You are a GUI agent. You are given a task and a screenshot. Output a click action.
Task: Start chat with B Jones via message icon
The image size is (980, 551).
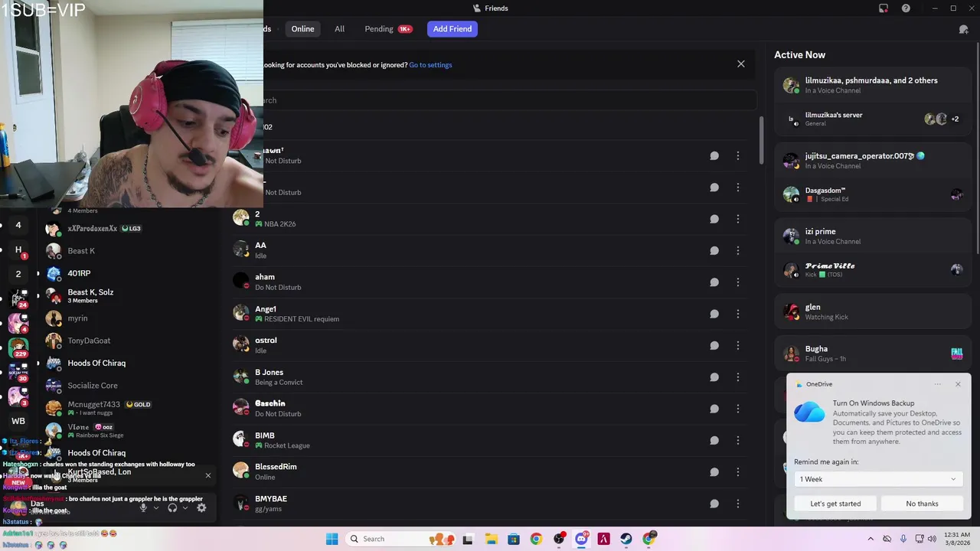[x=714, y=377]
